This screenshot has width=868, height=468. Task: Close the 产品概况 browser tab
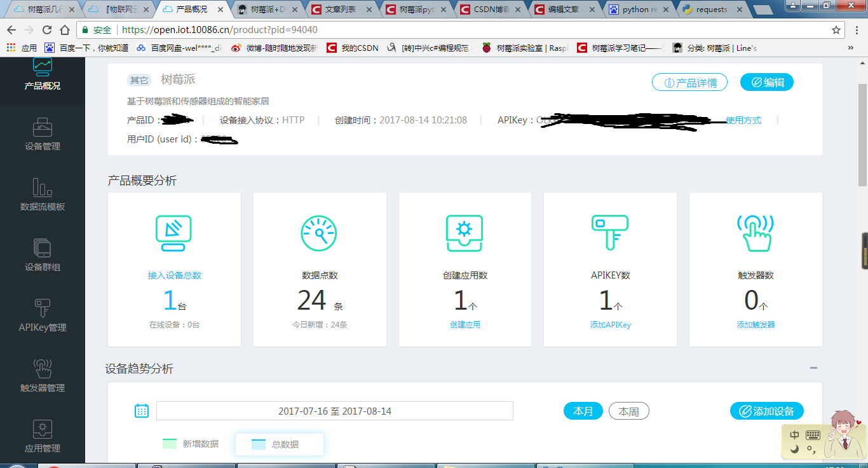coord(220,10)
